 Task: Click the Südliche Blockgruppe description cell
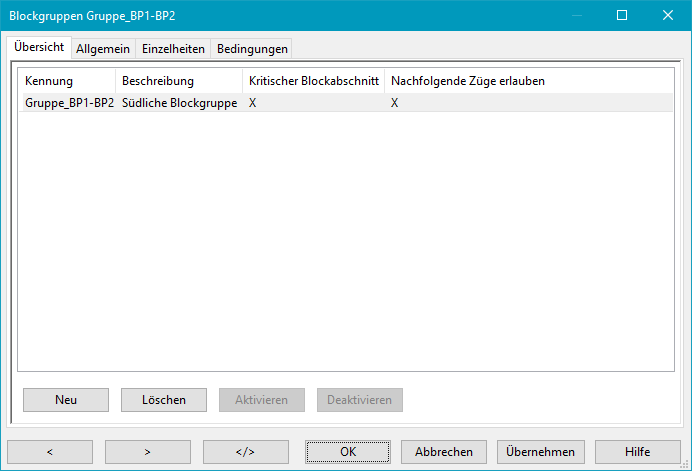pos(179,103)
